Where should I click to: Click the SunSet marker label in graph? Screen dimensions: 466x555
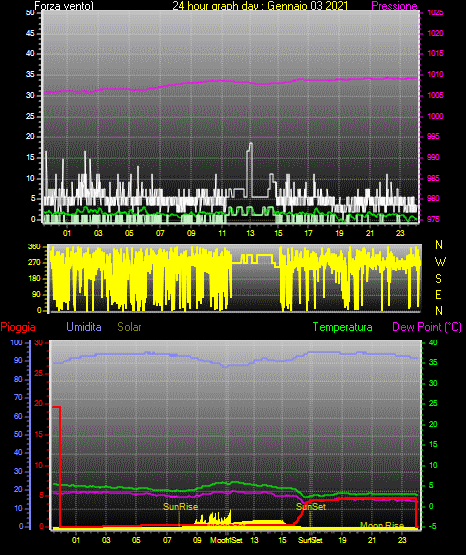[x=311, y=507]
